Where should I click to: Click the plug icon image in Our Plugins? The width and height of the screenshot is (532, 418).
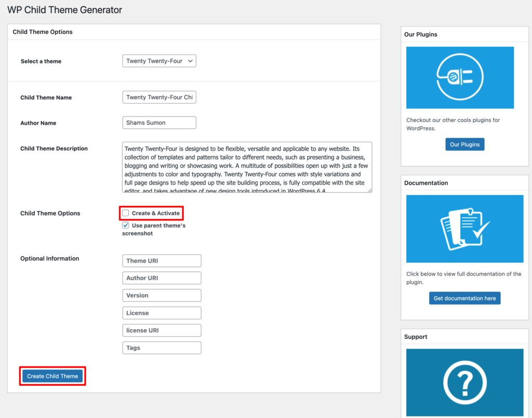(460, 78)
